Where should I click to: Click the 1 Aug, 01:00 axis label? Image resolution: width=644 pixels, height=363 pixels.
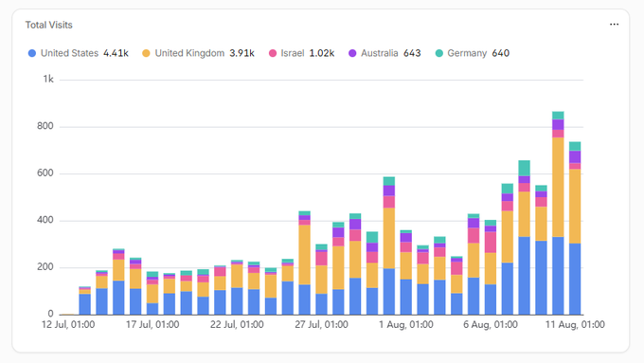(405, 325)
